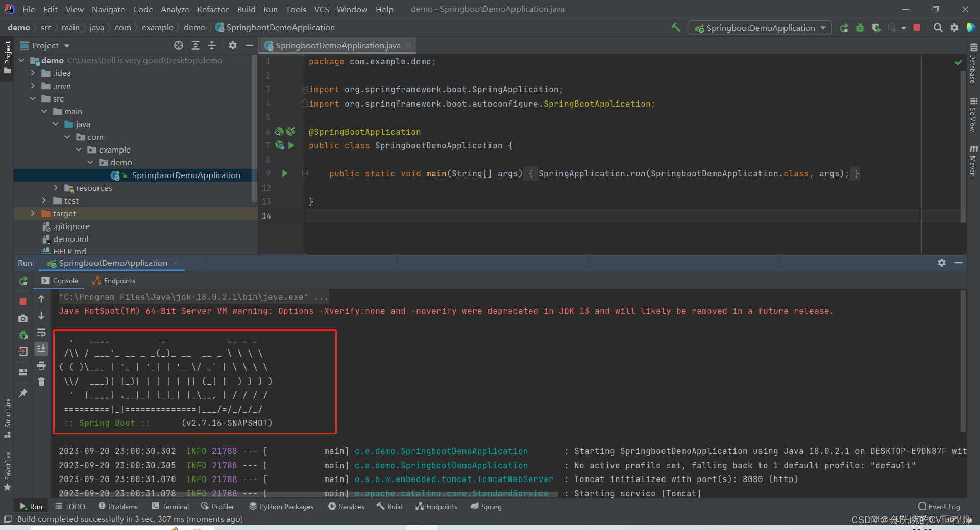Image resolution: width=980 pixels, height=530 pixels.
Task: Open the Structure side tool window
Action: click(x=7, y=418)
